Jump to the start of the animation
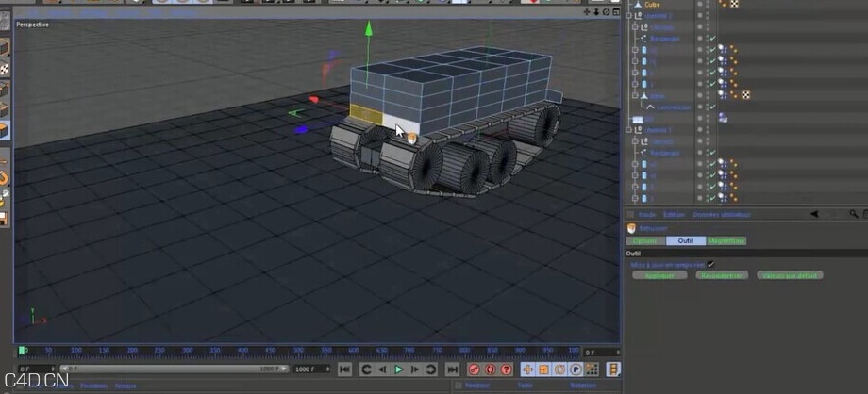Viewport: 868px width, 394px height. (344, 369)
